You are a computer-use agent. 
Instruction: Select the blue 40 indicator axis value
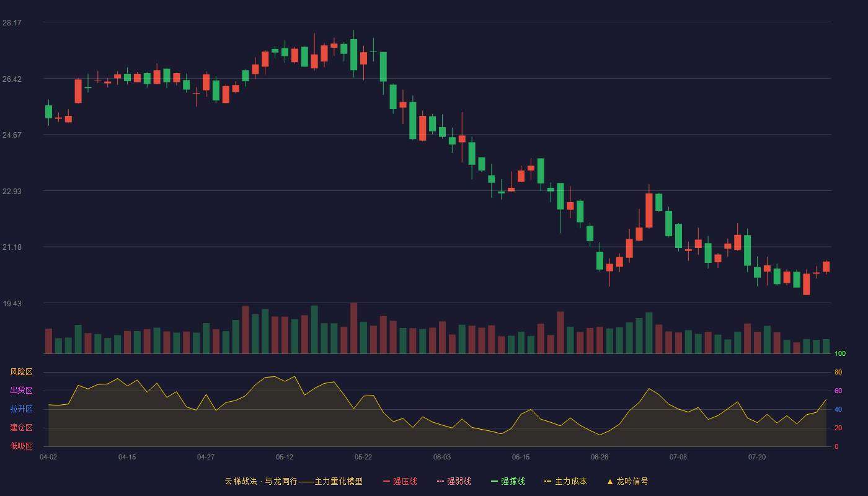838,409
